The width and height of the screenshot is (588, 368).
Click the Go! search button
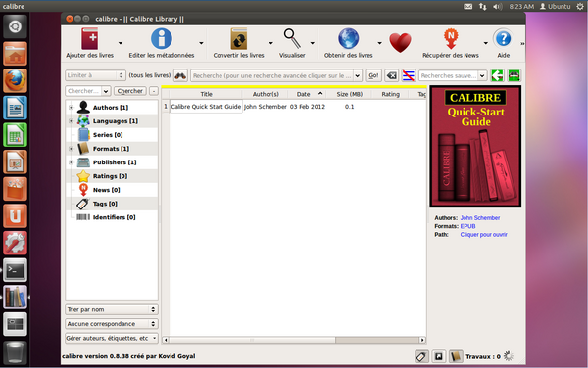tap(373, 75)
